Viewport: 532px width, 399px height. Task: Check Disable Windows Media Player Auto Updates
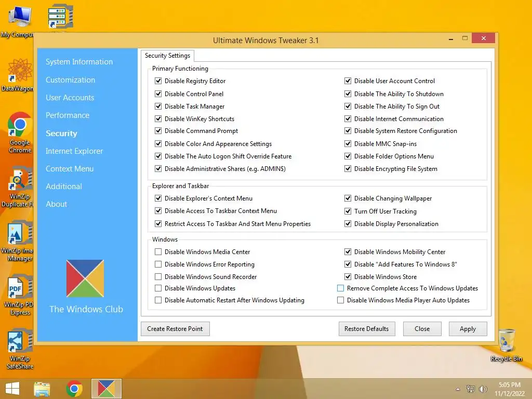point(341,300)
